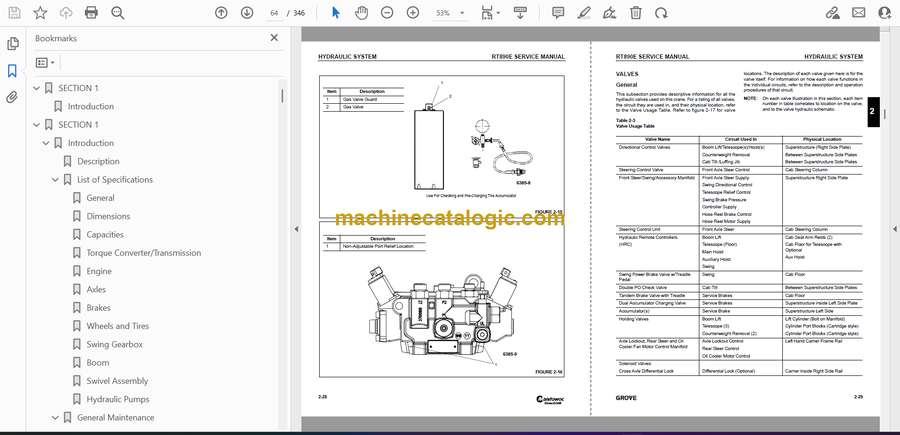Open the Hydraulic Pumps bookmark
The image size is (900, 435).
point(120,399)
